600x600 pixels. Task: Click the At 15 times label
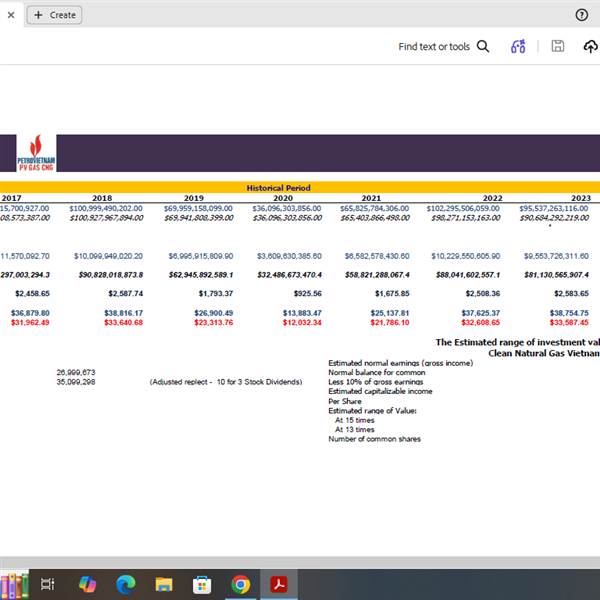355,420
